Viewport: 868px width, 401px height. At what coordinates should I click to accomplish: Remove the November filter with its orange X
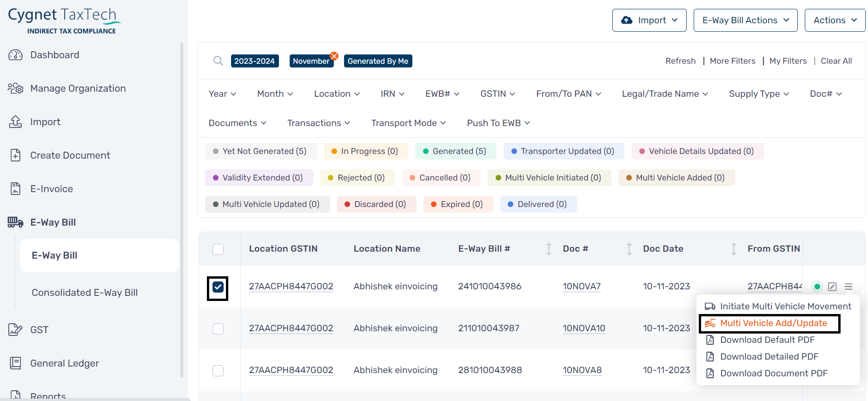click(x=334, y=56)
